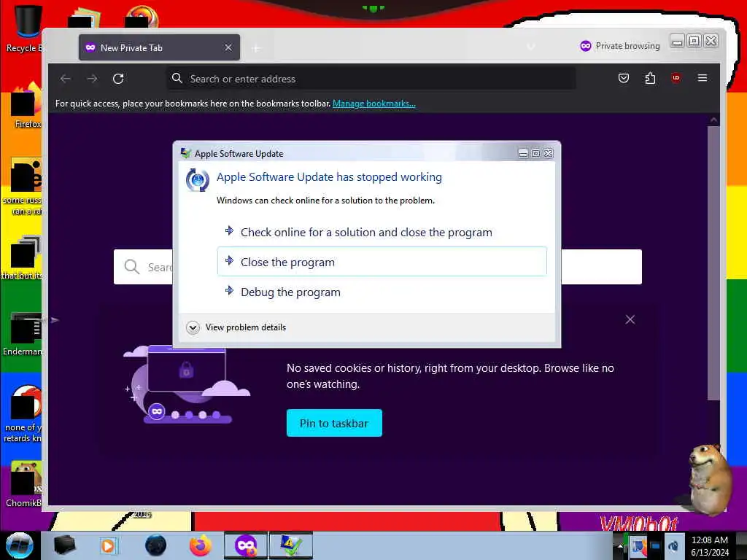747x560 pixels.
Task: Select the New Private Tab tab
Action: pos(159,47)
